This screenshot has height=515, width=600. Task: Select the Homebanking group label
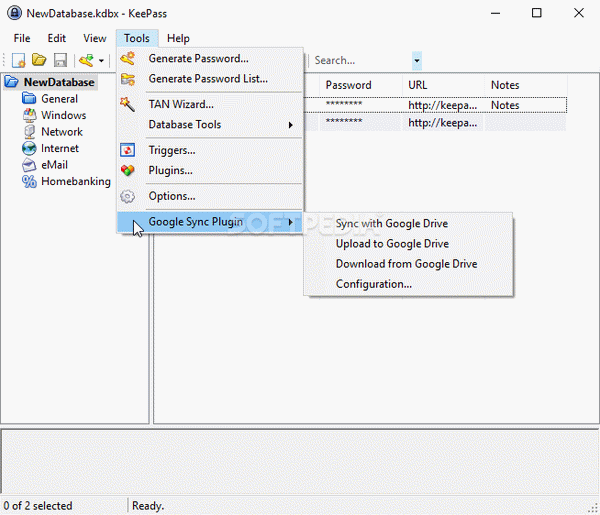point(76,181)
